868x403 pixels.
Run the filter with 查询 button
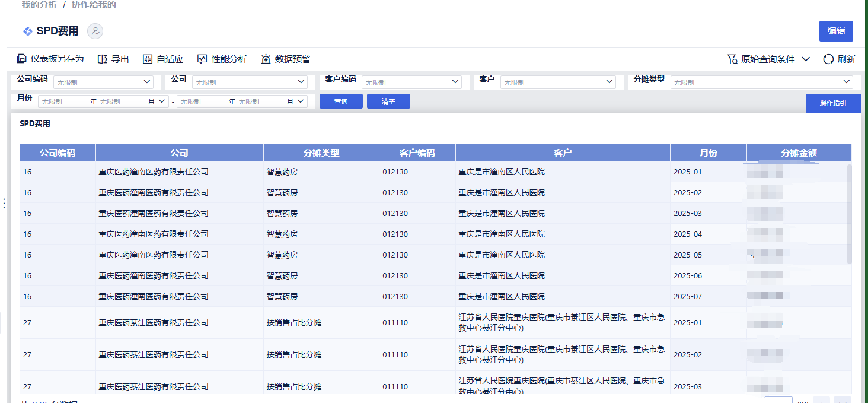[x=341, y=101]
